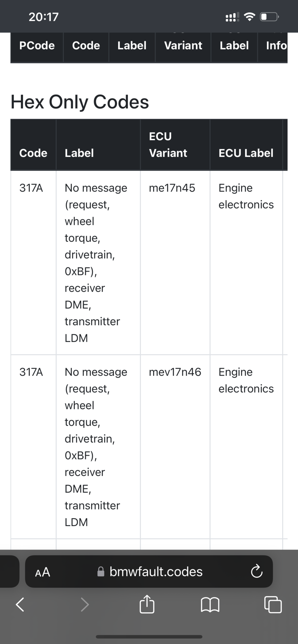This screenshot has height=644, width=298.
Task: Open the Bookmarks book icon
Action: click(x=210, y=604)
